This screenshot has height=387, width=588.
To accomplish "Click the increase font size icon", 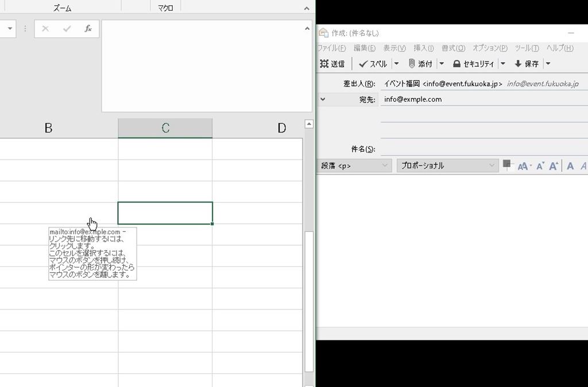I will click(554, 166).
